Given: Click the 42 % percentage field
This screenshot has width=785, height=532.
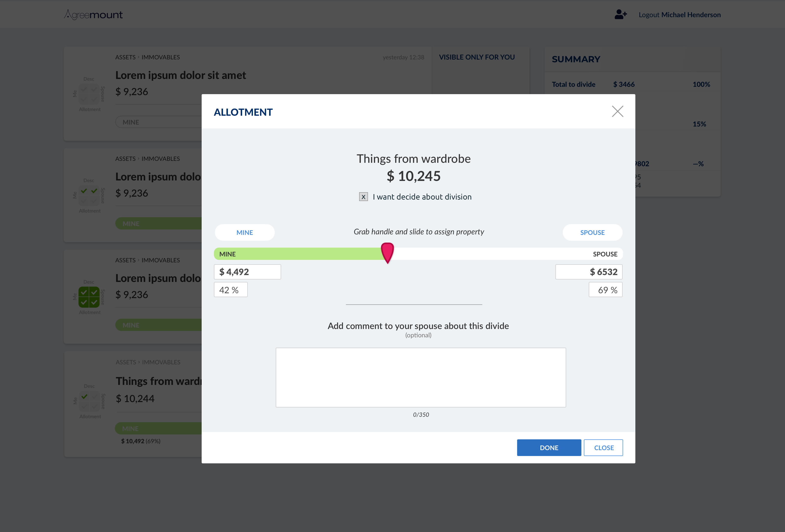Looking at the screenshot, I should tap(230, 290).
